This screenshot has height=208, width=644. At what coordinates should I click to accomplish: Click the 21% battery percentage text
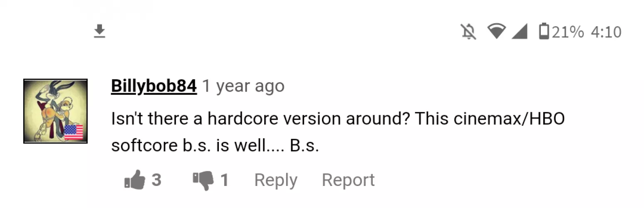568,32
